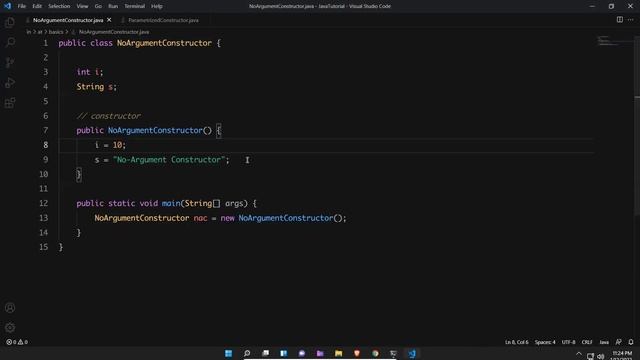
Task: Click line number 1 in the gutter
Action: (45, 43)
